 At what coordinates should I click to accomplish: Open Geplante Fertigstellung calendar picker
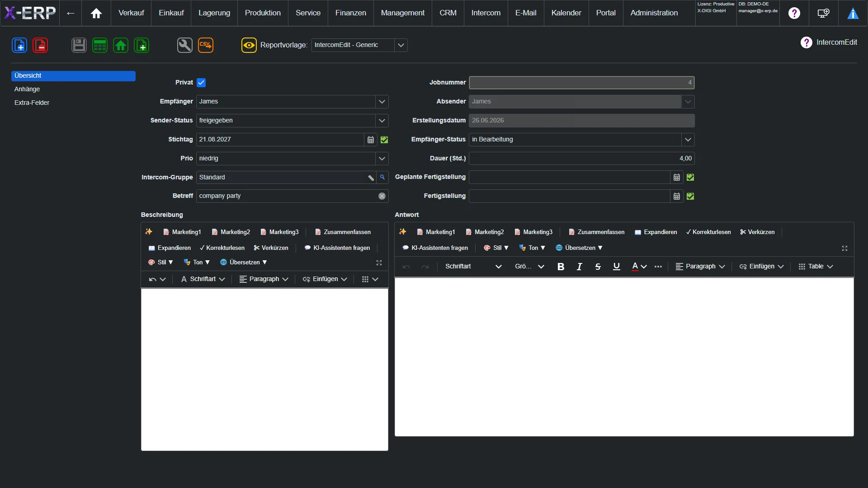click(x=677, y=177)
